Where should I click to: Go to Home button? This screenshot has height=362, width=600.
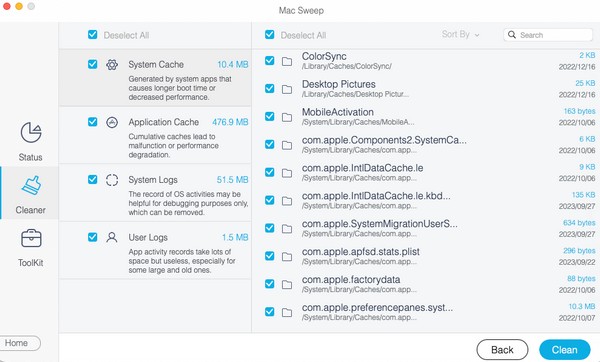[x=17, y=343]
